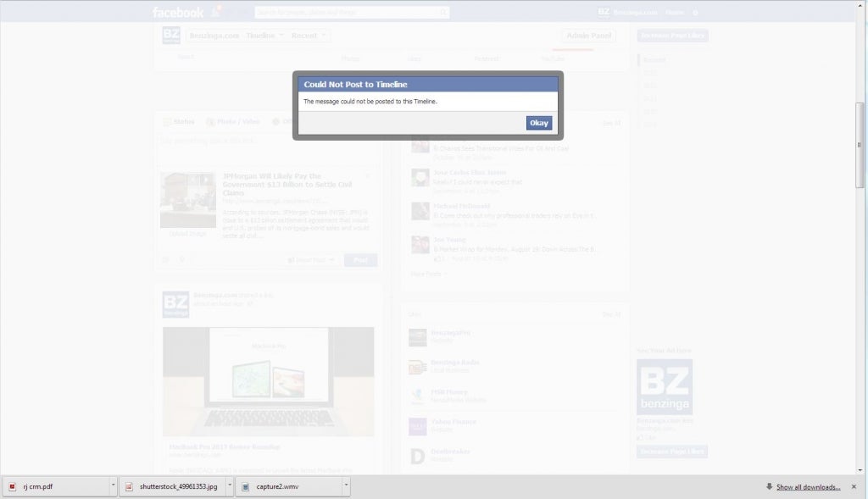Select Recent in the timeline year navigator
The height and width of the screenshot is (499, 868).
click(654, 60)
